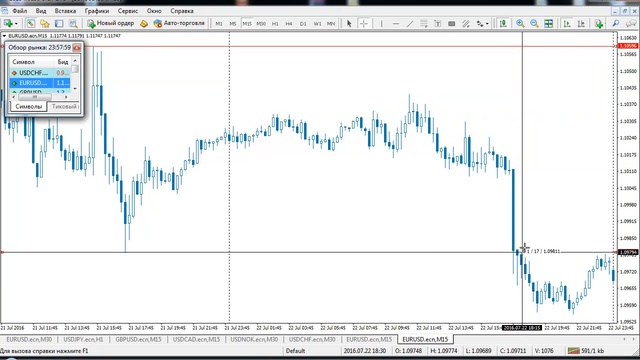Open indicators list with green plus icon
Viewport: 640px width, 360px height.
(x=599, y=24)
